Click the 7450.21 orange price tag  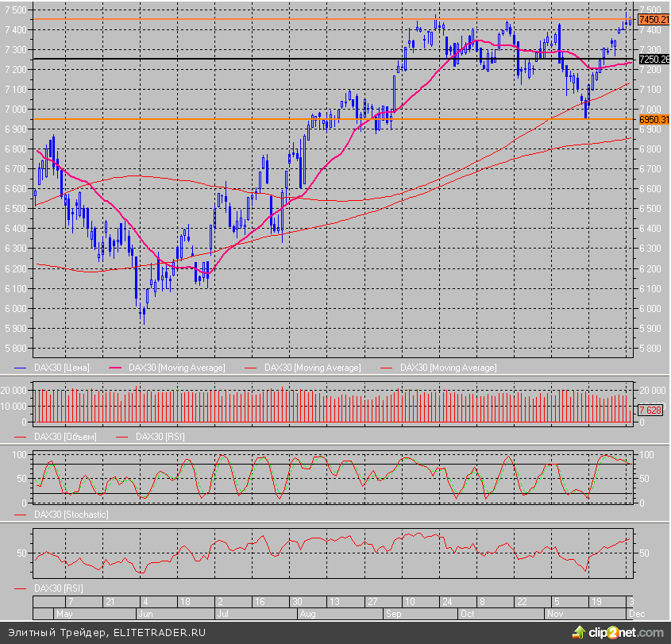pos(654,19)
